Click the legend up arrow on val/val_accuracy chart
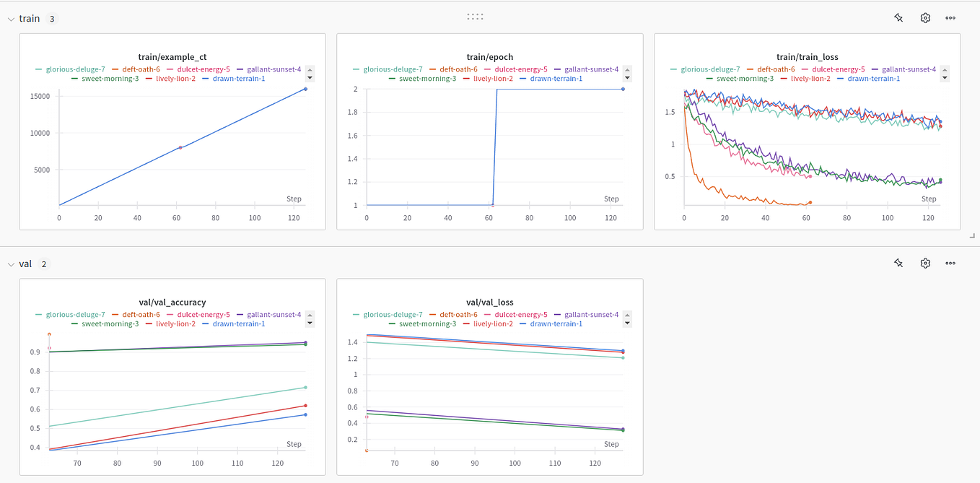The image size is (980, 483). click(310, 314)
